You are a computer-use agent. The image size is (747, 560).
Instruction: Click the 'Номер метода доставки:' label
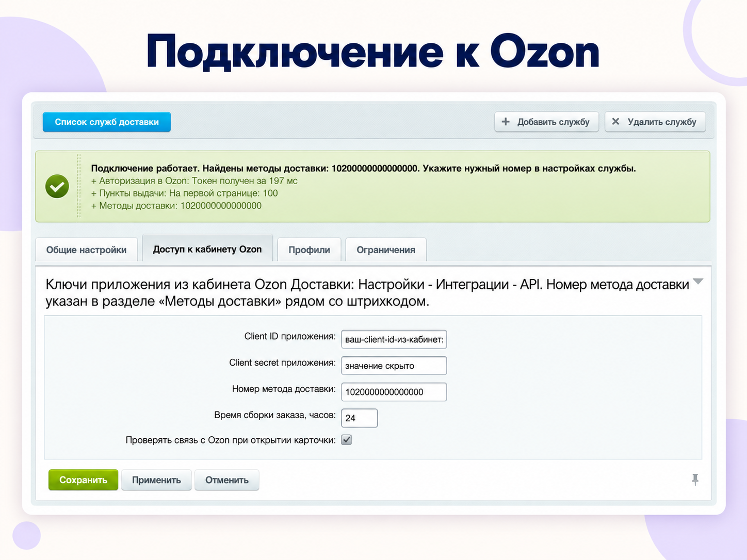(x=284, y=389)
